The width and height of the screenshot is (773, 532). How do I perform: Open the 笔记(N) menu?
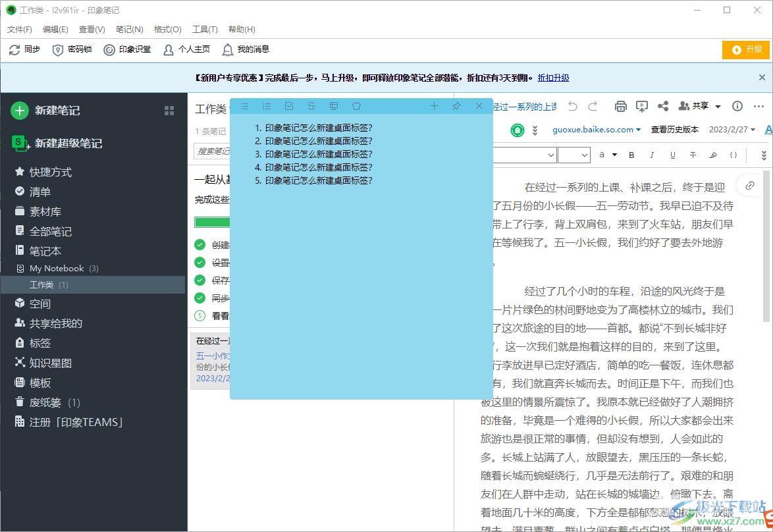[130, 30]
